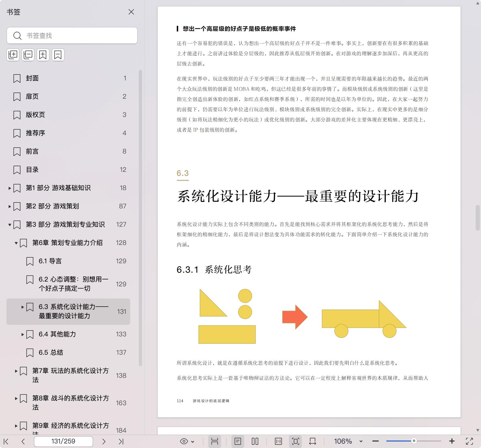Click the document vertical scrollbar thumb
481x448 pixels.
click(x=478, y=218)
